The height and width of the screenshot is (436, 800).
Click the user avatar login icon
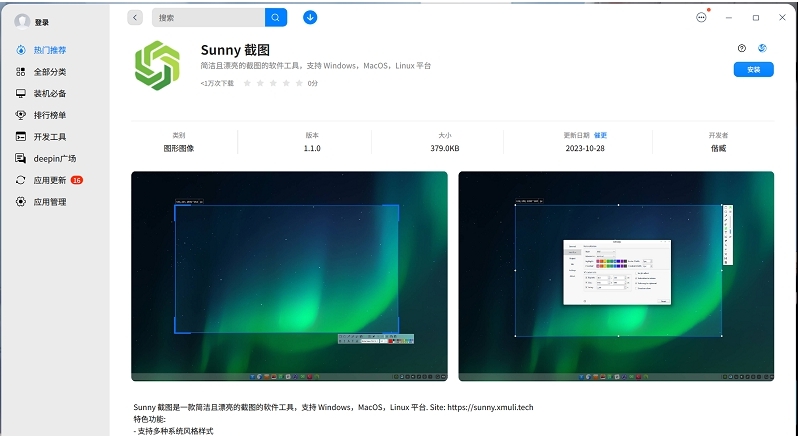point(22,21)
